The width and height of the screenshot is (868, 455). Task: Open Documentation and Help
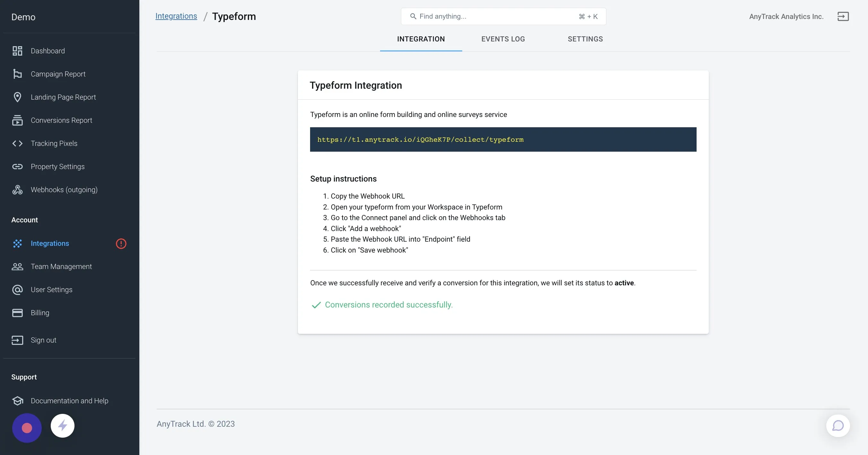pyautogui.click(x=69, y=401)
